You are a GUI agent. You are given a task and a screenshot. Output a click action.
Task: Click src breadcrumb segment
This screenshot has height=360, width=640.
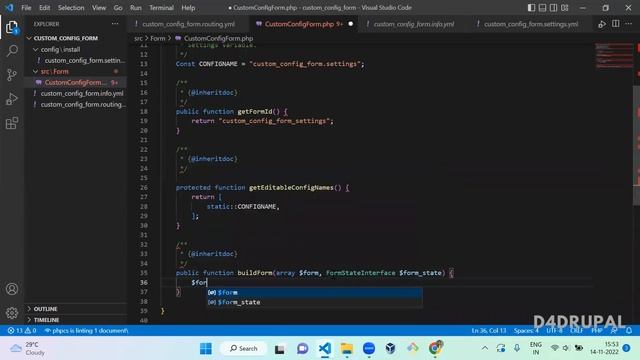[138, 38]
